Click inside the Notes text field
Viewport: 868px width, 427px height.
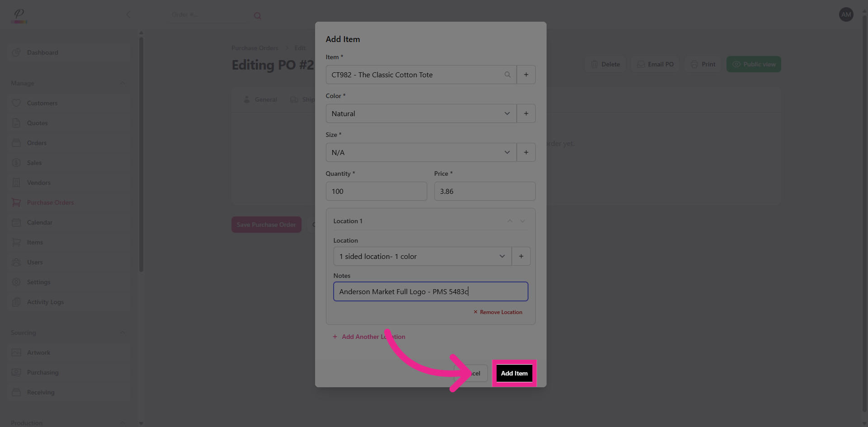coord(429,291)
